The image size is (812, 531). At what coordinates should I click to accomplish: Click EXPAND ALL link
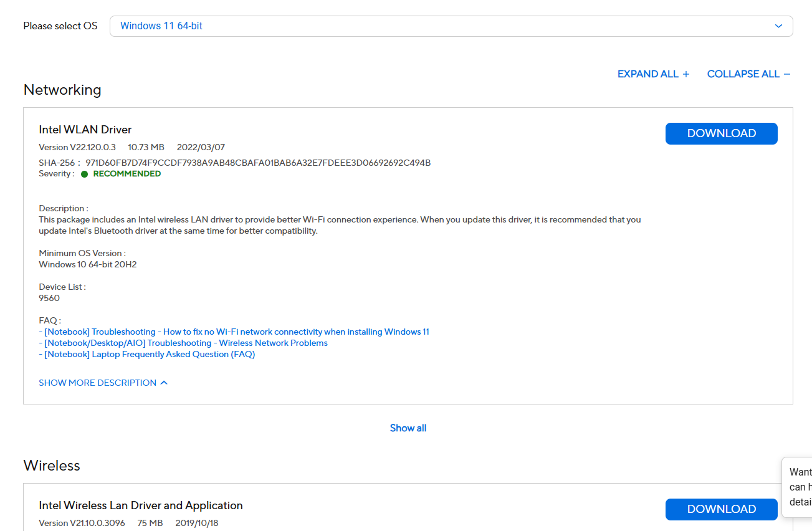tap(654, 74)
